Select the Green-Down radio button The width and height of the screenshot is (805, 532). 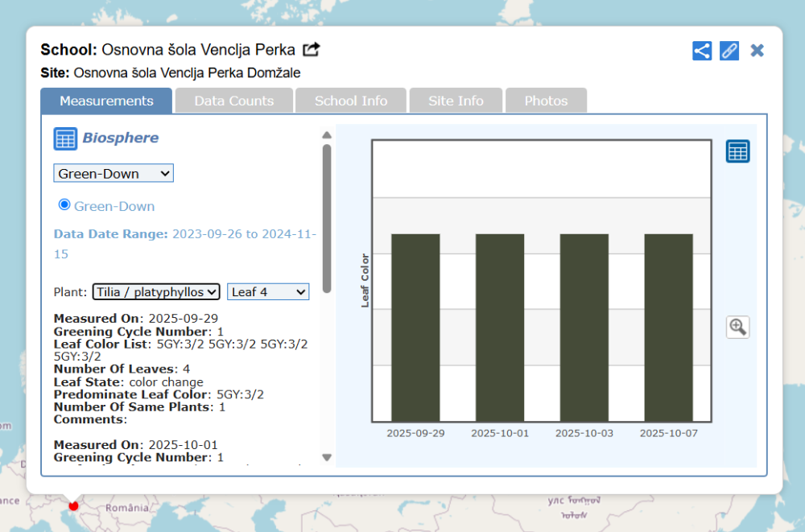click(x=64, y=205)
